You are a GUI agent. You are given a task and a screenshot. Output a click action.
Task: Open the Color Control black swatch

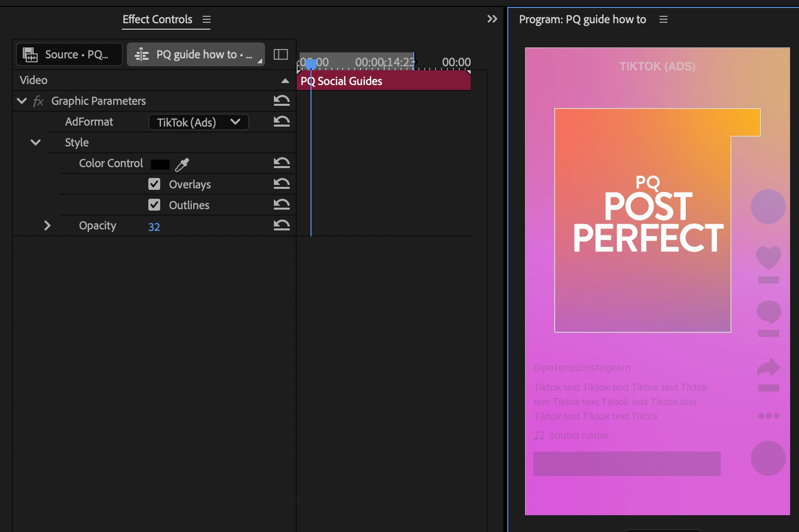pyautogui.click(x=160, y=164)
